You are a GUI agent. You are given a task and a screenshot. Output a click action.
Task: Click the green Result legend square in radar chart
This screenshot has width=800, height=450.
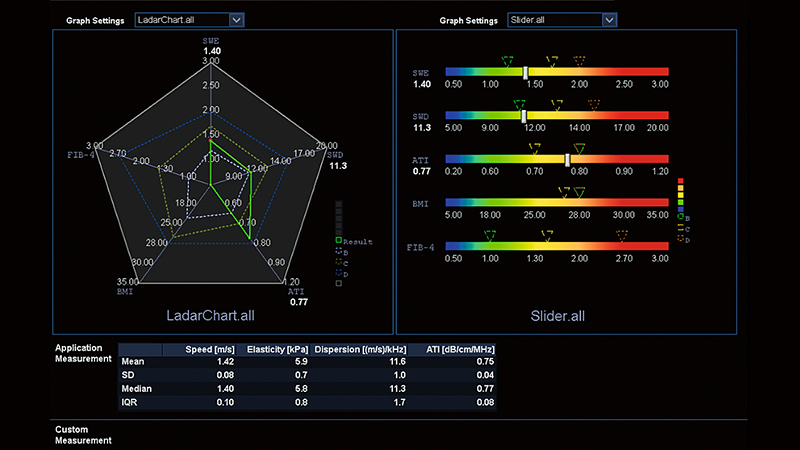pyautogui.click(x=339, y=242)
